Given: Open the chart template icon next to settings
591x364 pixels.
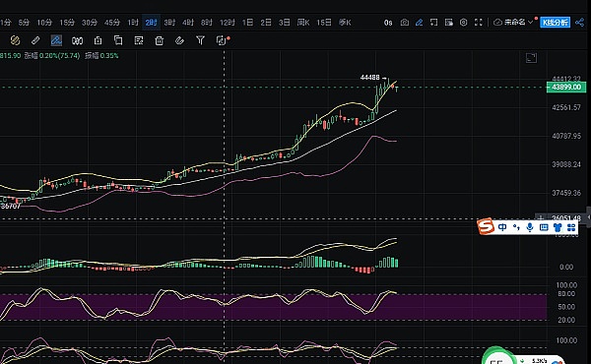Looking at the screenshot, I should [448, 23].
